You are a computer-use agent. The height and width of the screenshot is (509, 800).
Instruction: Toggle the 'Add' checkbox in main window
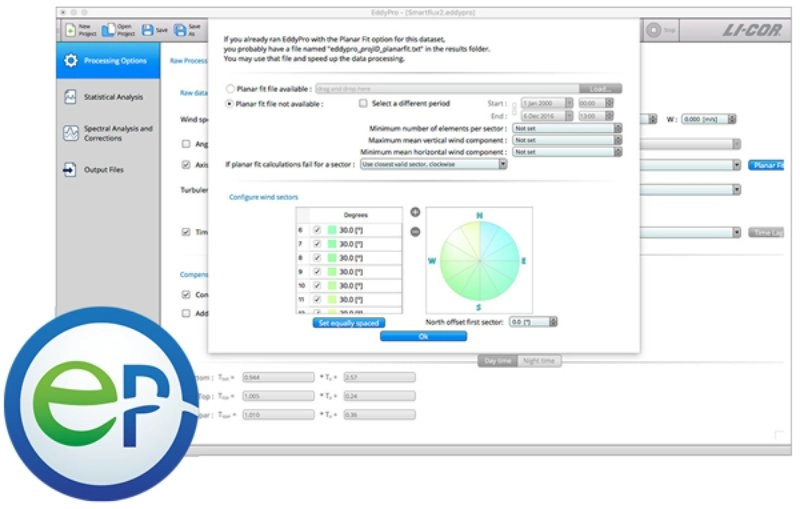pyautogui.click(x=186, y=313)
